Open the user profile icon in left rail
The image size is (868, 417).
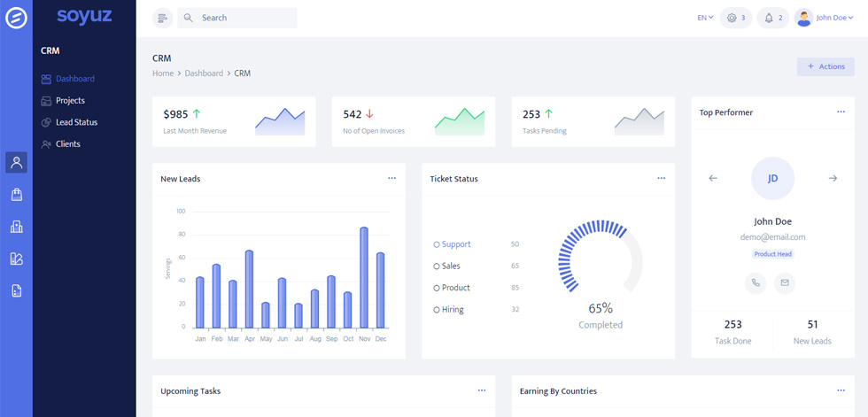16,163
